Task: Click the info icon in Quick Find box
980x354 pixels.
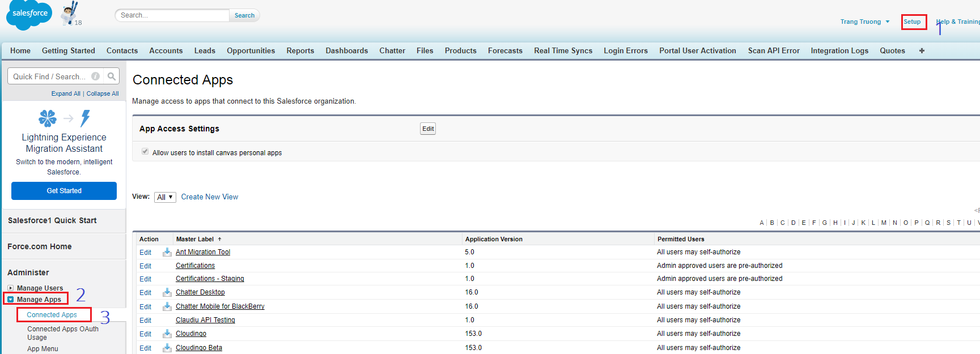Action: click(x=96, y=76)
